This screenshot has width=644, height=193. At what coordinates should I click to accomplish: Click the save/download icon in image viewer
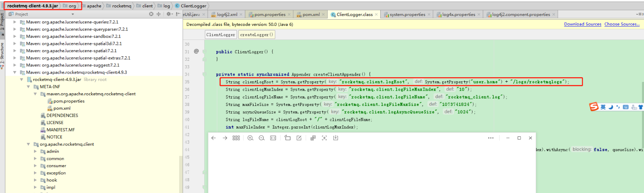[336, 138]
